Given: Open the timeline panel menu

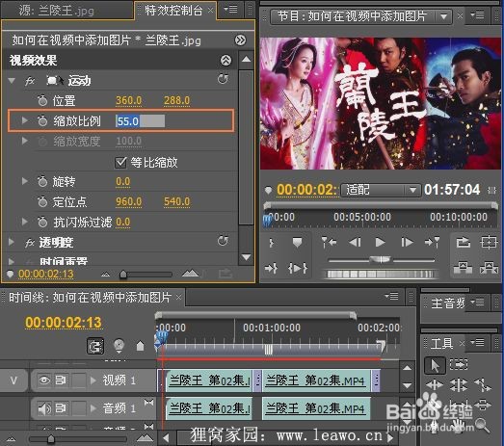Looking at the screenshot, I should point(392,296).
